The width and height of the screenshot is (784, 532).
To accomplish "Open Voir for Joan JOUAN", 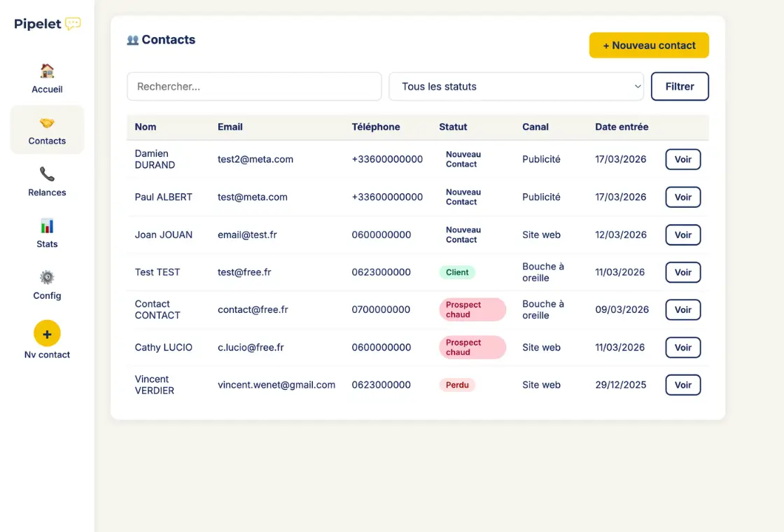I will coord(682,234).
